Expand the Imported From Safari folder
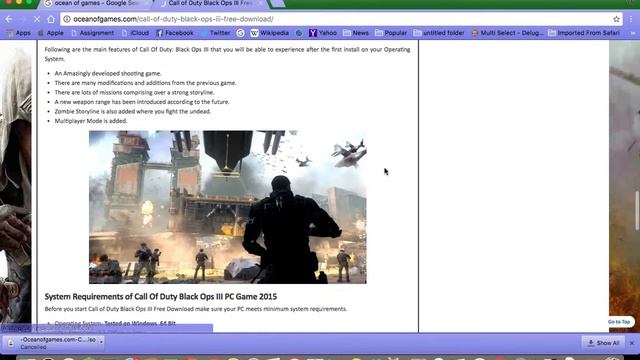The height and width of the screenshot is (360, 640). pyautogui.click(x=584, y=33)
